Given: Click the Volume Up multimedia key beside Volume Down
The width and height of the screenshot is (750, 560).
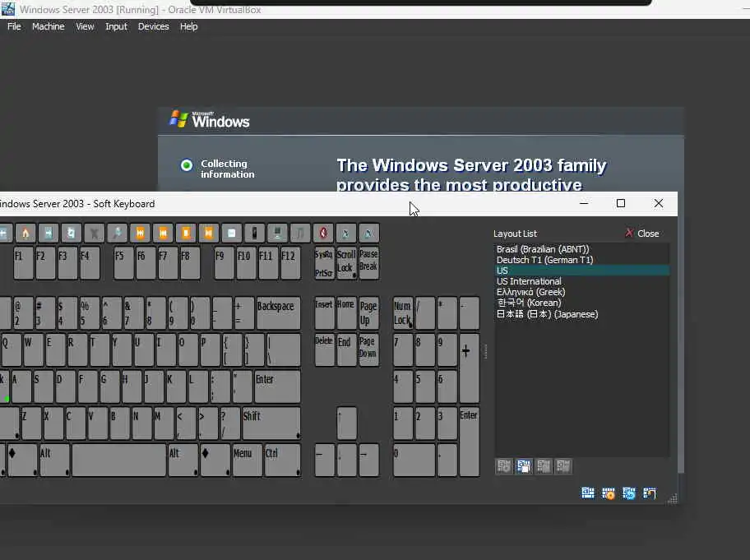Looking at the screenshot, I should coord(368,233).
